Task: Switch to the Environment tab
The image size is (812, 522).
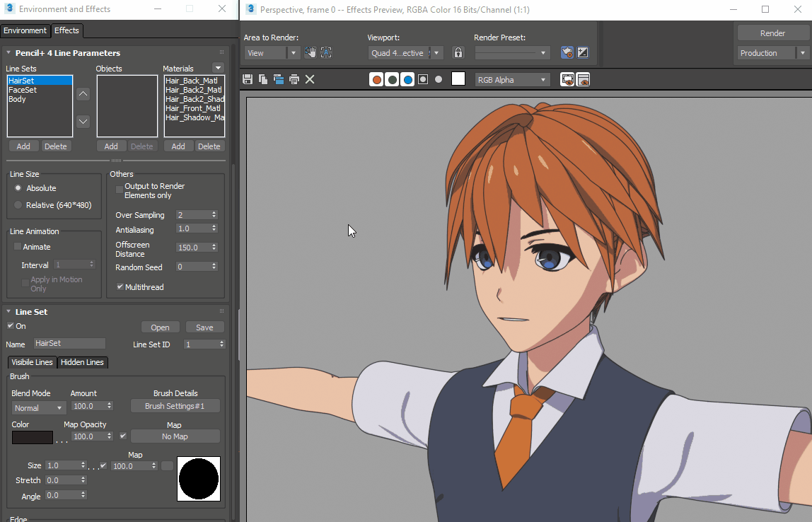Action: pos(25,30)
